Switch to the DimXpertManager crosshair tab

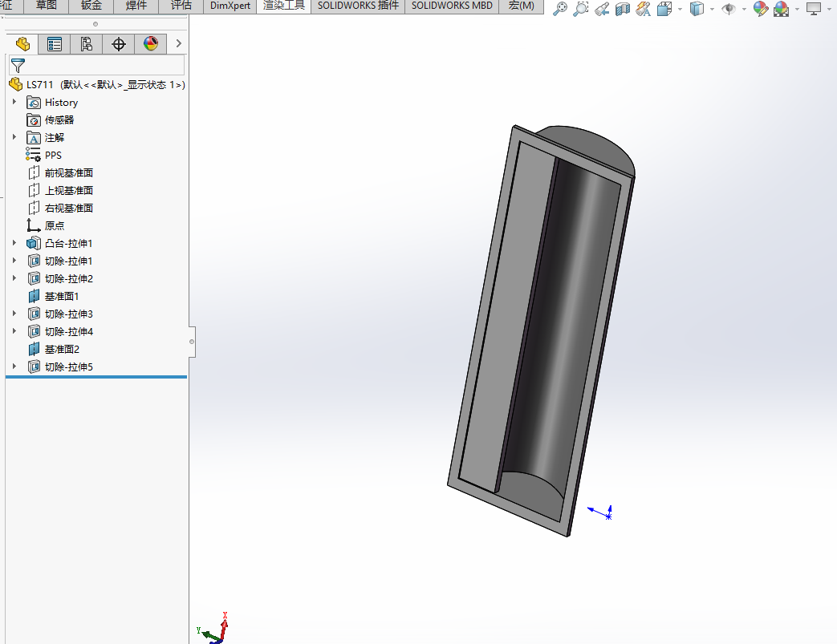click(119, 44)
